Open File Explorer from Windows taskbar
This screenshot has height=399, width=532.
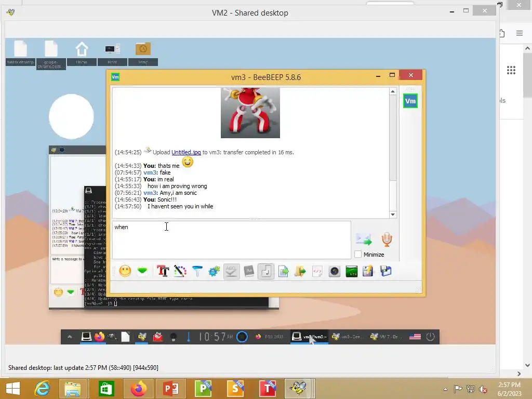73,389
